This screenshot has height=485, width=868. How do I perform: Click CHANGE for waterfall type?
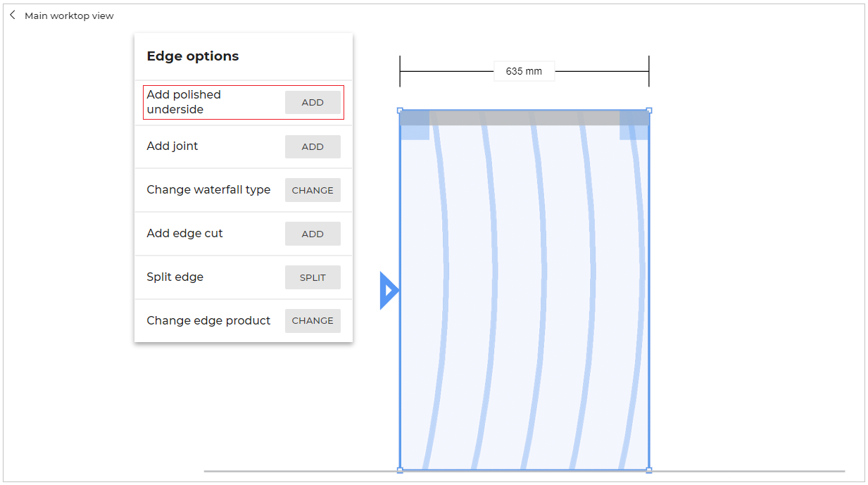click(313, 190)
